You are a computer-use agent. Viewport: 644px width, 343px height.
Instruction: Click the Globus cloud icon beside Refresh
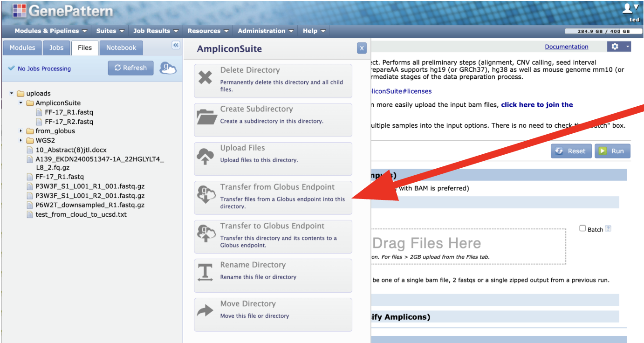pos(168,68)
